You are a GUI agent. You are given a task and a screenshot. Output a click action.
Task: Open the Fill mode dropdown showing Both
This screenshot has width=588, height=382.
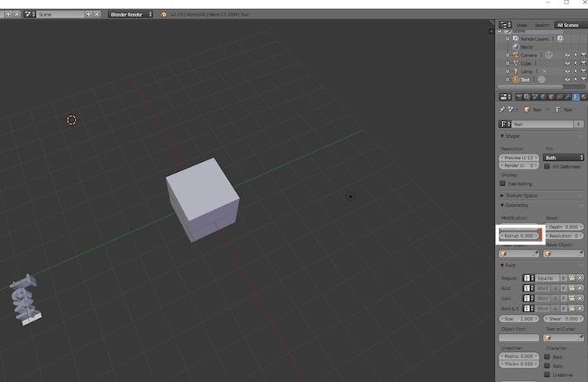[564, 158]
